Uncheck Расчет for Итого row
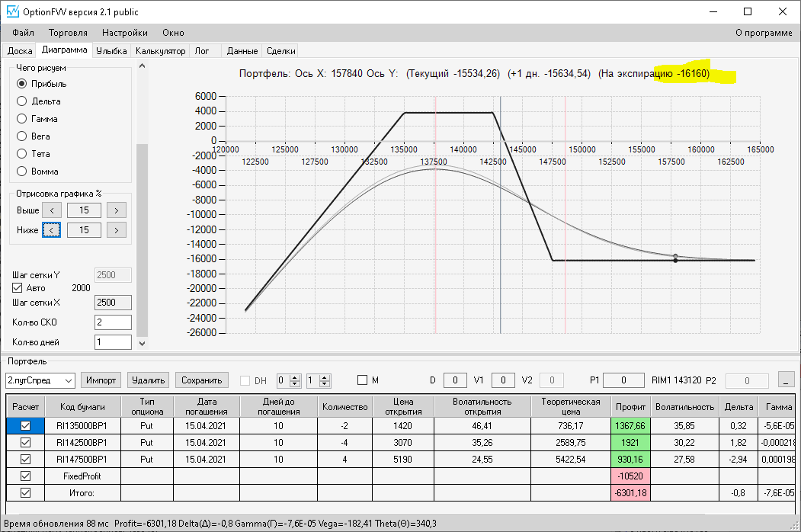This screenshot has height=532, width=801. [x=26, y=493]
